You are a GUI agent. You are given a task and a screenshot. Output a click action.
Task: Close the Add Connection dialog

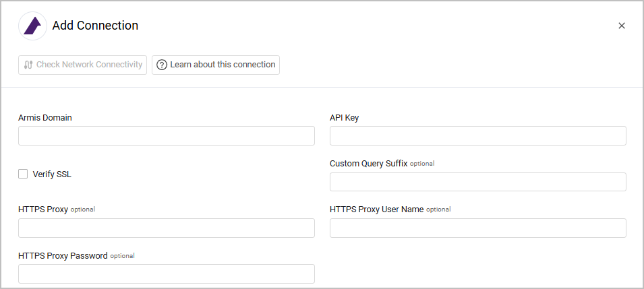tap(622, 26)
